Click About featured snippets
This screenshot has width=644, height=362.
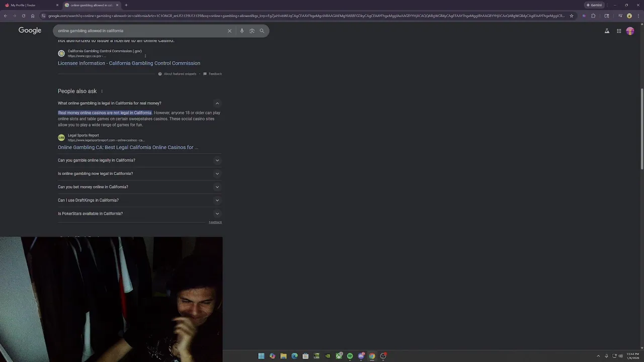click(177, 74)
